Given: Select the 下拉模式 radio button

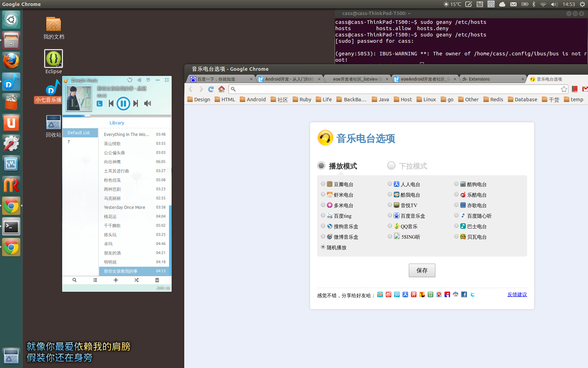Looking at the screenshot, I should click(x=391, y=165).
